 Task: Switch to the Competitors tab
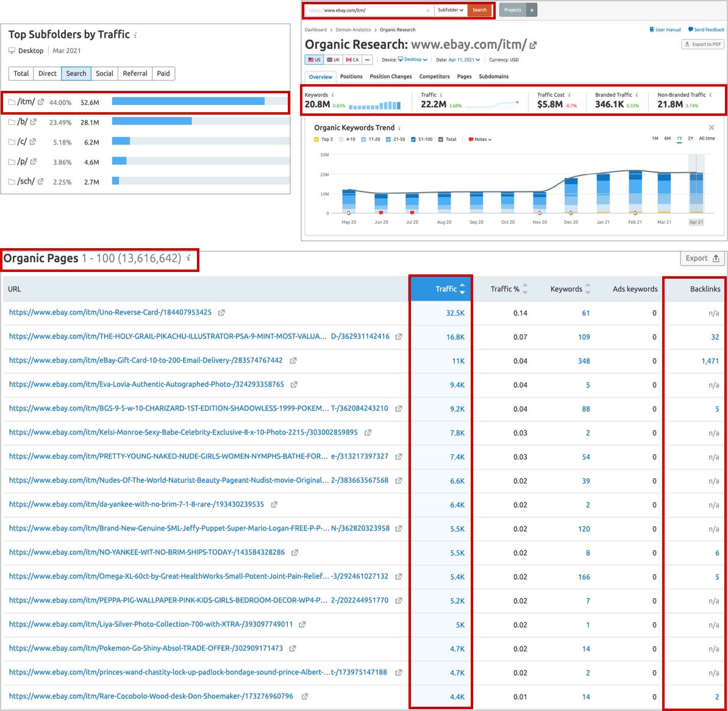pos(434,77)
